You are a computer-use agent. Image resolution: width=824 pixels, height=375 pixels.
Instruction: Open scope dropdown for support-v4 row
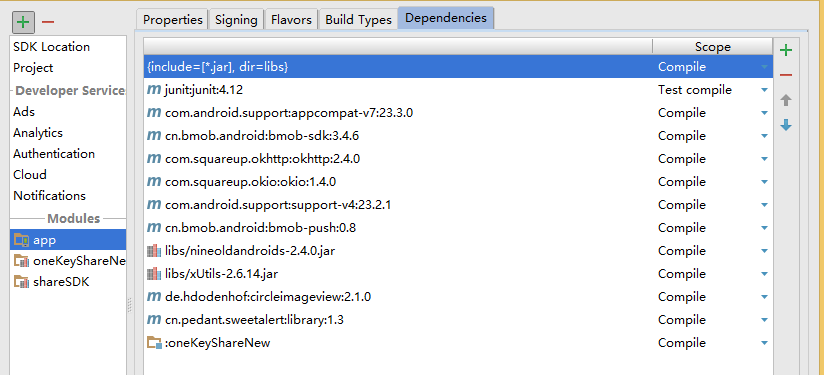[764, 205]
